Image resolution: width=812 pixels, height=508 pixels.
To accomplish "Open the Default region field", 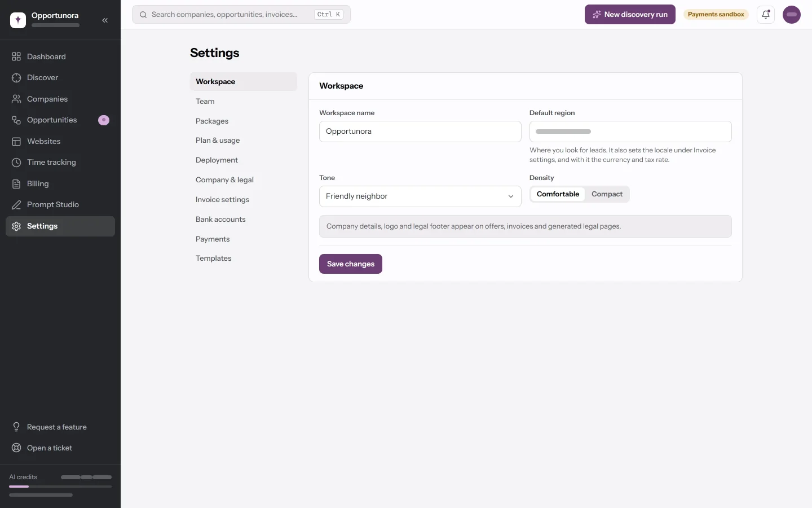I will [x=630, y=132].
